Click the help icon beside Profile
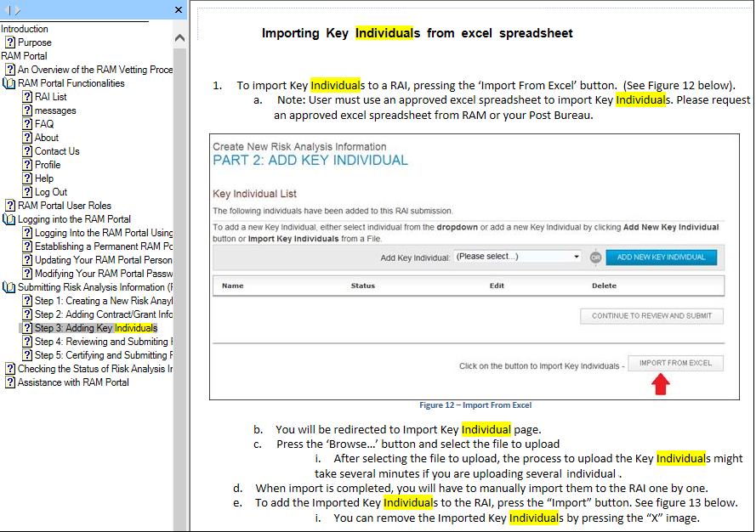This screenshot has height=532, width=756. coord(27,164)
